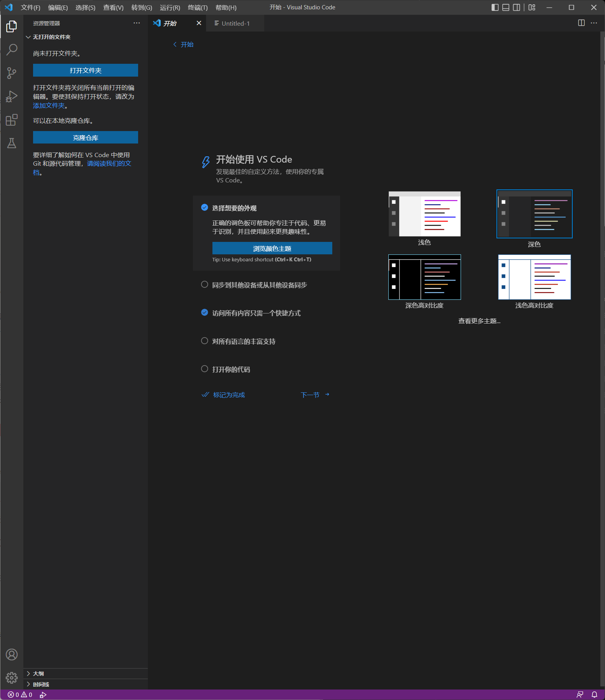Select the 深色高对比度 theme thumbnail
This screenshot has height=700, width=605.
point(424,277)
